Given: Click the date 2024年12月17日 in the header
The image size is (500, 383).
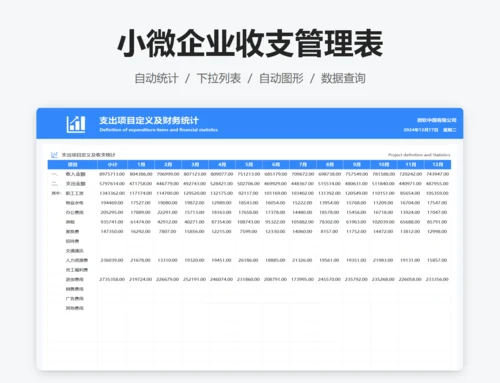Looking at the screenshot, I should pyautogui.click(x=421, y=130).
